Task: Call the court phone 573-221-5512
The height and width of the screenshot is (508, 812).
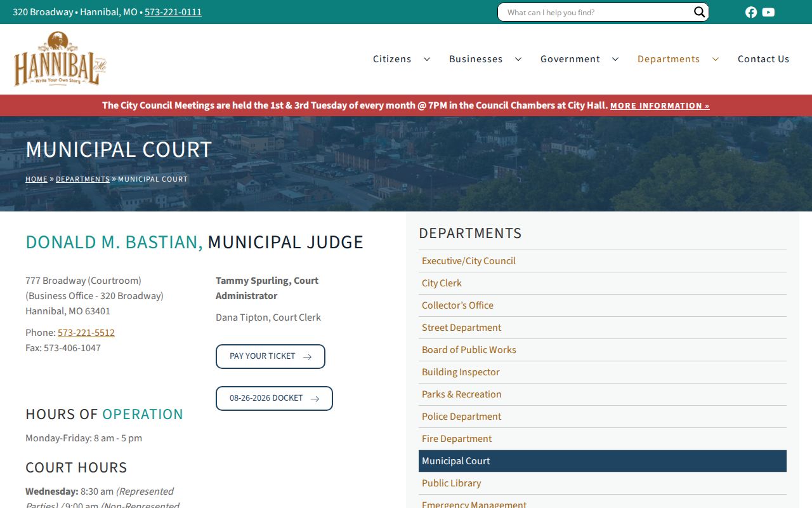Action: click(86, 333)
